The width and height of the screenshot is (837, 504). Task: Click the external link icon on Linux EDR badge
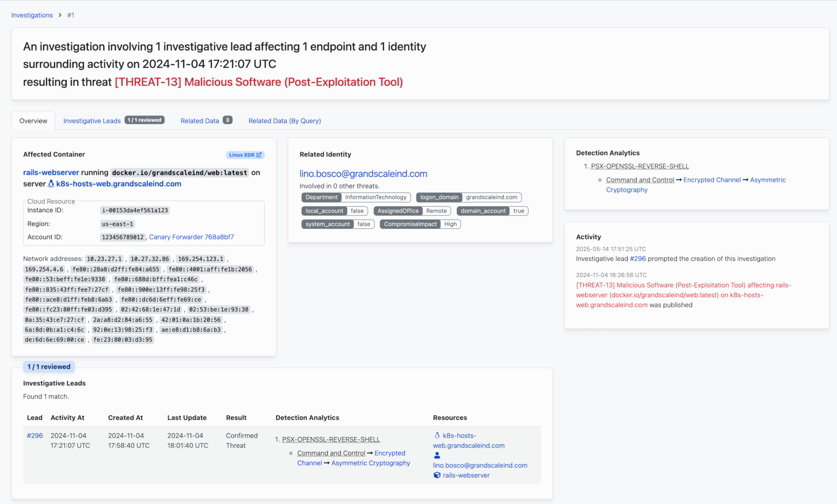pos(259,155)
